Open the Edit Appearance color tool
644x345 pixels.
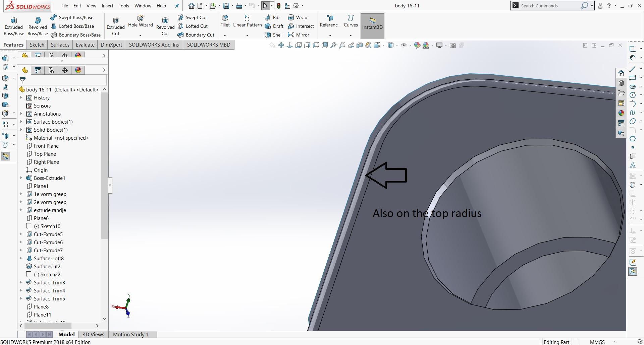pyautogui.click(x=417, y=45)
